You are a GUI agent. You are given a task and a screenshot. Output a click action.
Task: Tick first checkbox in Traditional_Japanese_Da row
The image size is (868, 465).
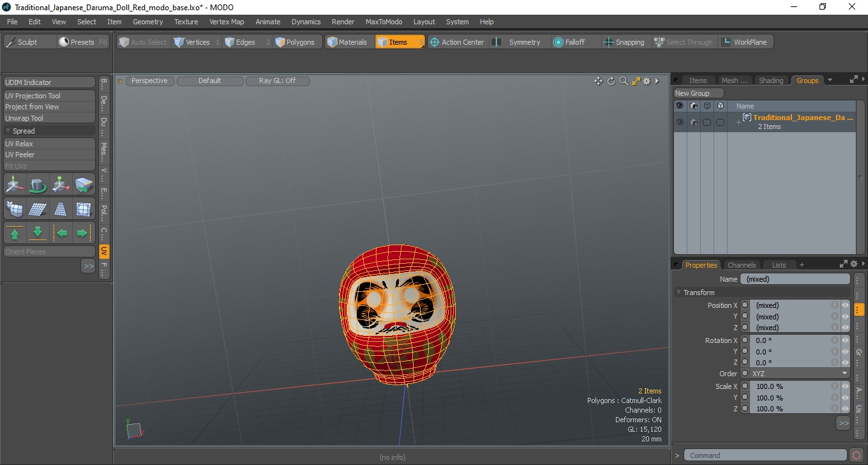tap(707, 122)
